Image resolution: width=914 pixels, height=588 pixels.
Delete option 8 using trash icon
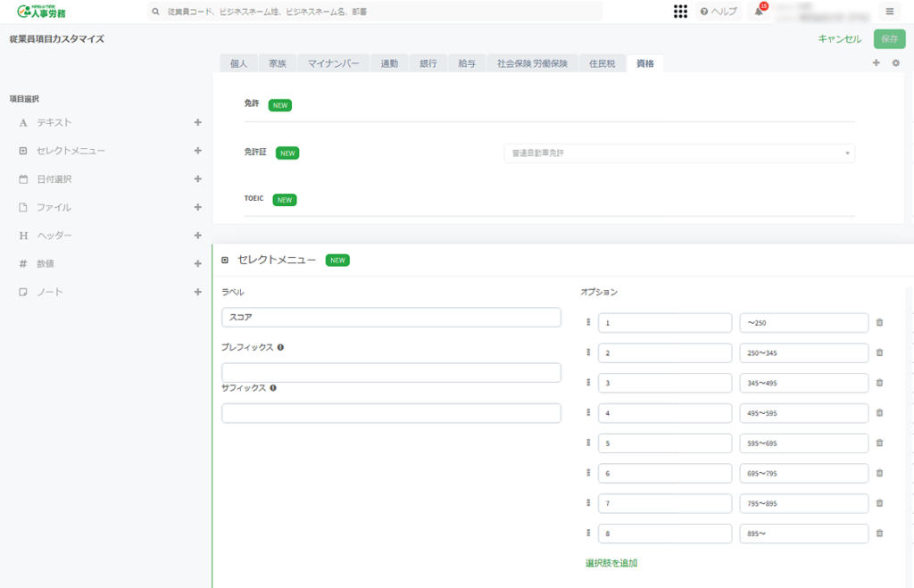coord(879,534)
